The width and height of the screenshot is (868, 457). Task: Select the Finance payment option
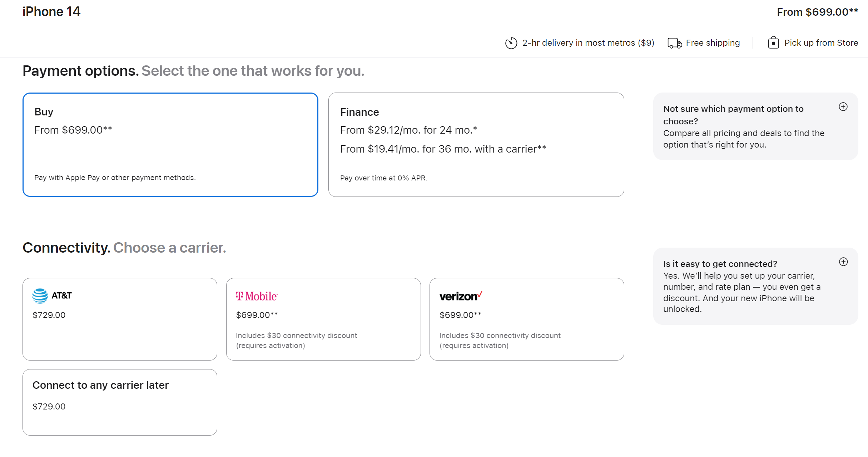pyautogui.click(x=476, y=145)
